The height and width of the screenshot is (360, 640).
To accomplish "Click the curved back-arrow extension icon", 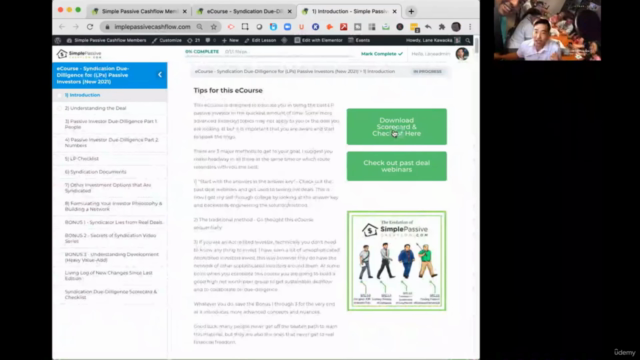I will [428, 27].
